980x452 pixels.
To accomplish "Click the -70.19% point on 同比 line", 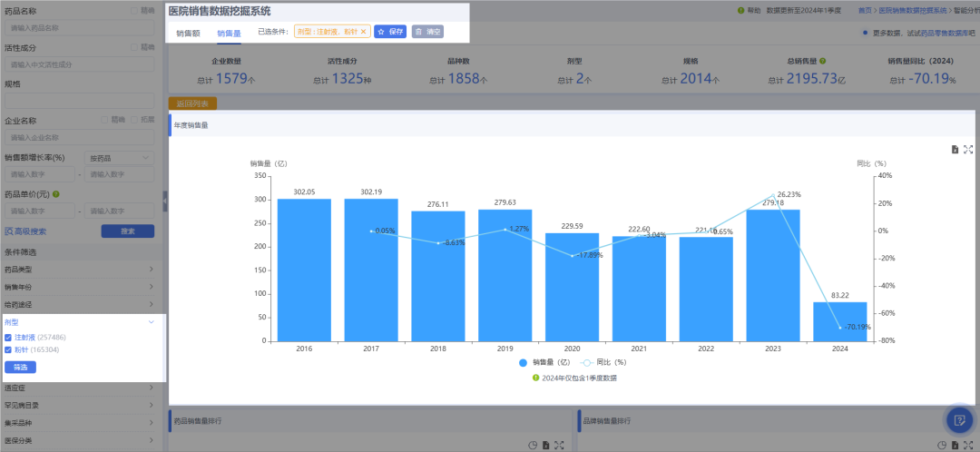I will pyautogui.click(x=840, y=327).
